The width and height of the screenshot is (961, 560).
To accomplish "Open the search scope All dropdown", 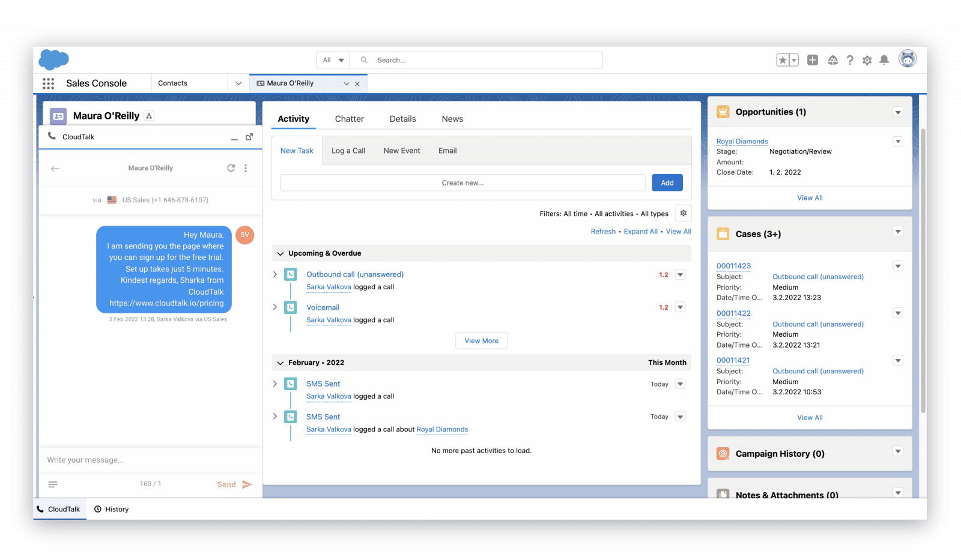I will tap(333, 60).
